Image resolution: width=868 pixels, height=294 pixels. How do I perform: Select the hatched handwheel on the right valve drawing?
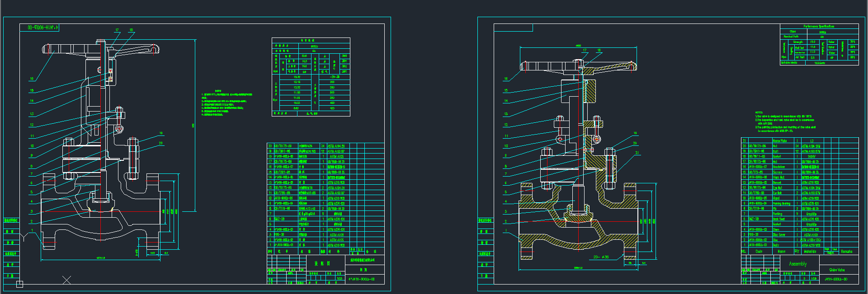click(x=579, y=67)
